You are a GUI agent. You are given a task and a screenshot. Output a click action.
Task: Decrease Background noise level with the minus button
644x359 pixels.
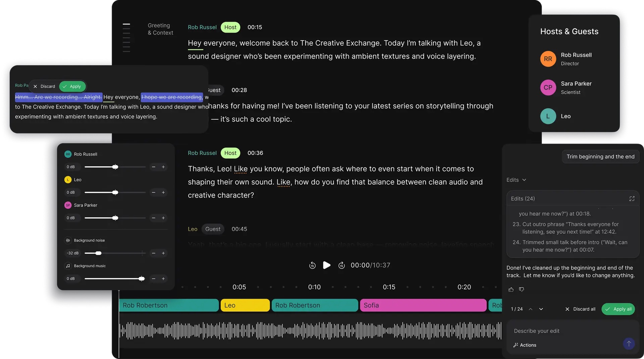(x=154, y=253)
